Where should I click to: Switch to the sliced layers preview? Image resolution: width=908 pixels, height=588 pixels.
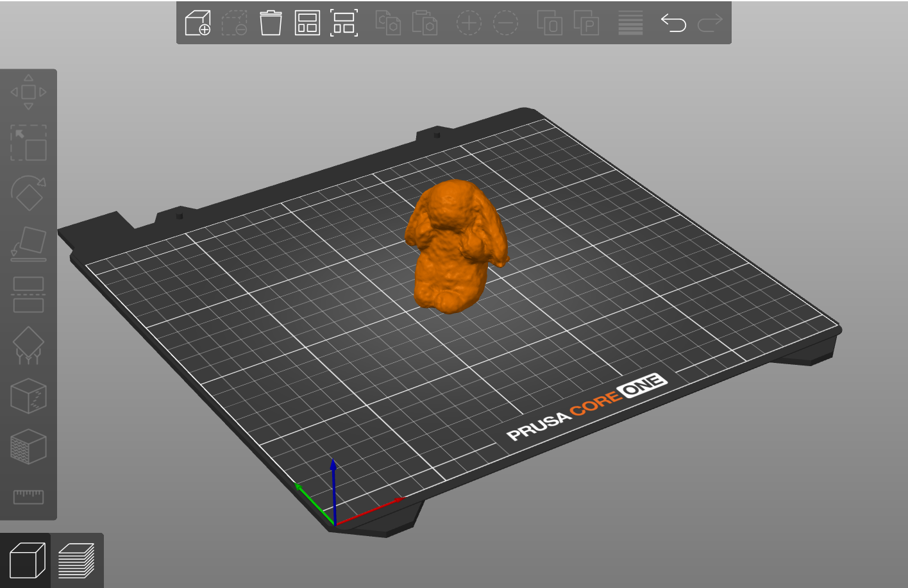click(76, 560)
